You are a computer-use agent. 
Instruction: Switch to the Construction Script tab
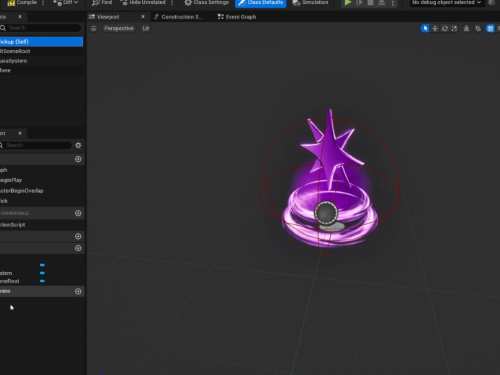pos(177,17)
